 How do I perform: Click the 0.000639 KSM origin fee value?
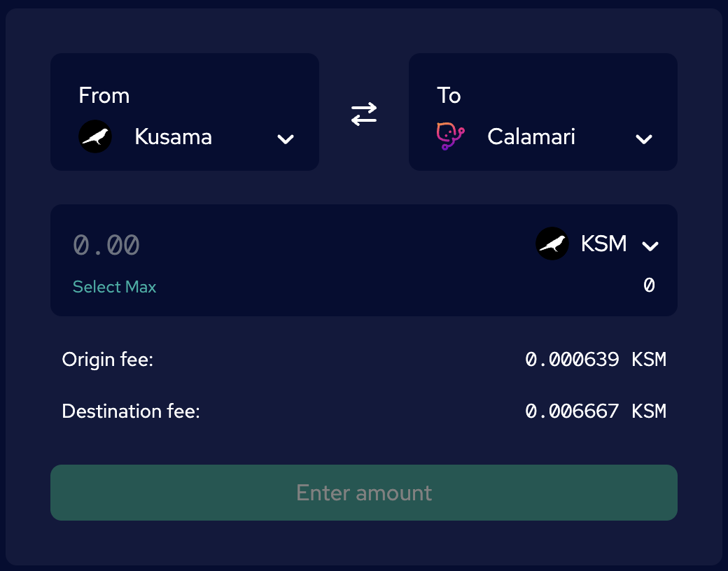pyautogui.click(x=596, y=359)
